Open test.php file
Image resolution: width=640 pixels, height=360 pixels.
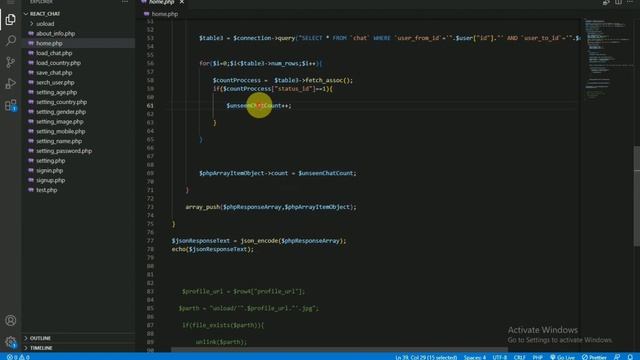tap(47, 190)
